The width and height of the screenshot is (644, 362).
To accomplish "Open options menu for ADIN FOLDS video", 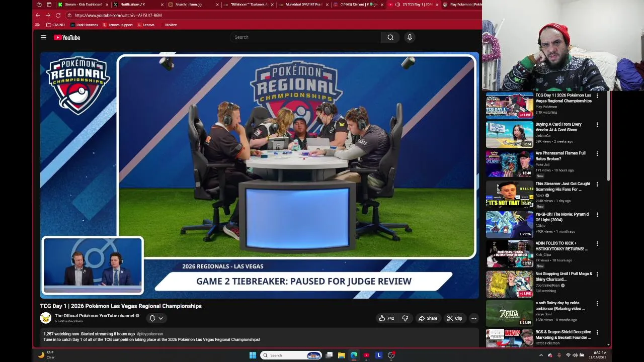I will [x=597, y=244].
